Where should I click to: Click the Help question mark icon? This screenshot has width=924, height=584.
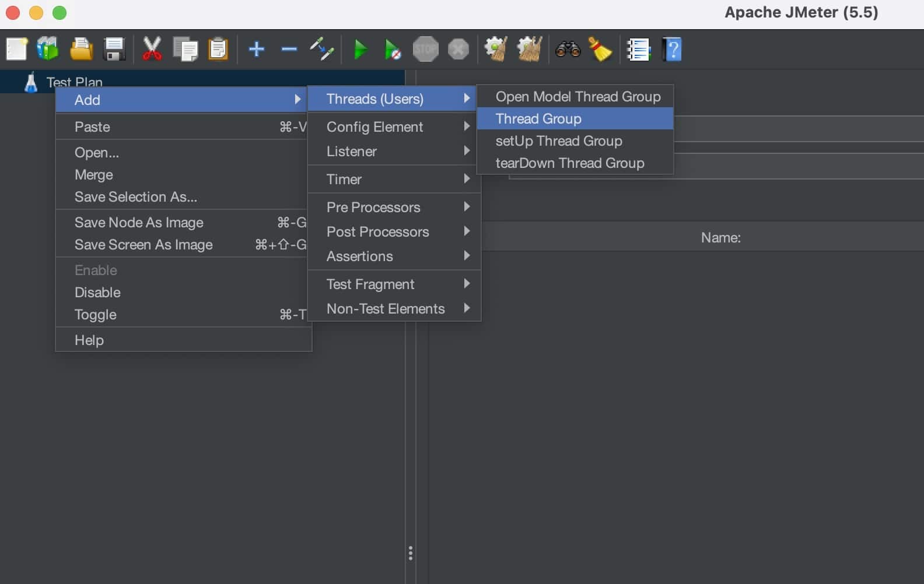[671, 50]
